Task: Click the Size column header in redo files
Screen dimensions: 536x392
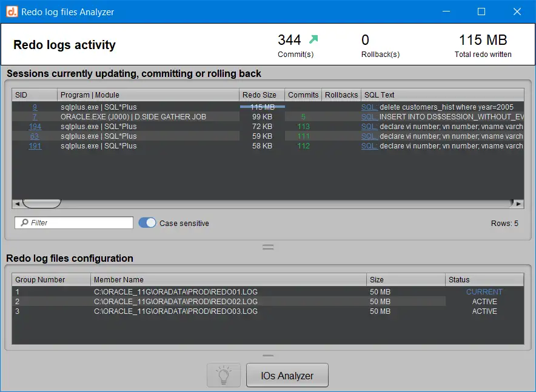Action: pyautogui.click(x=406, y=280)
